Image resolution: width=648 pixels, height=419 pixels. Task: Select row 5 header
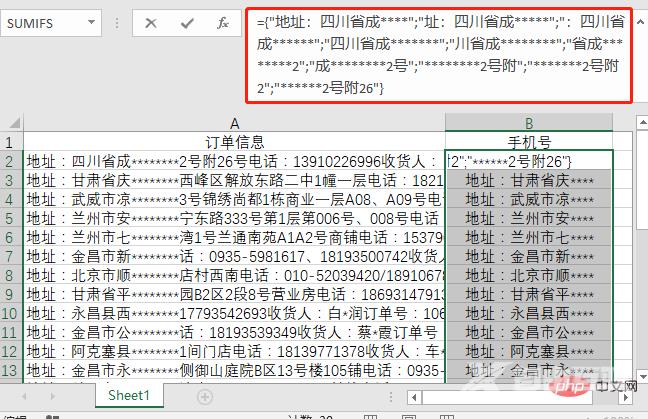pyautogui.click(x=12, y=218)
